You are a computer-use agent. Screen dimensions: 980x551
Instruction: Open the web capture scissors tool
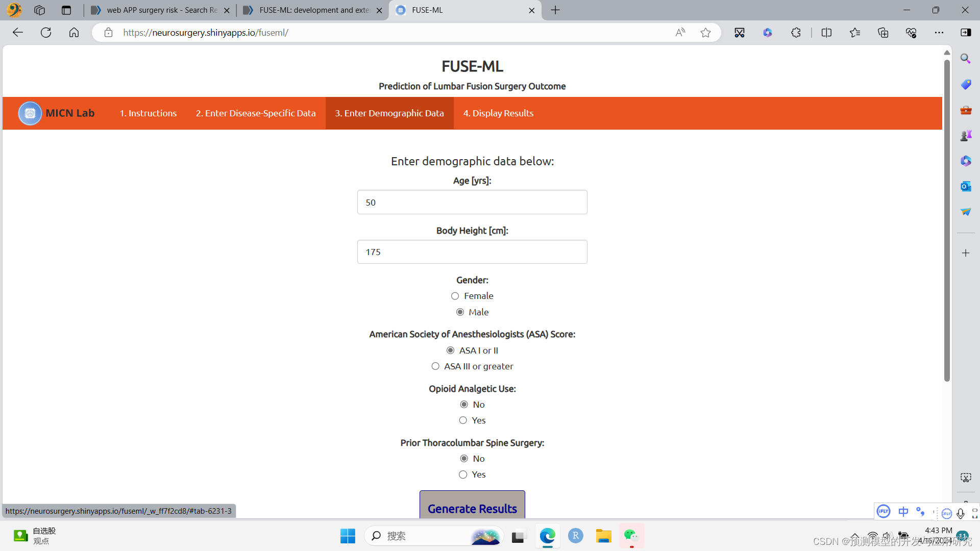(740, 33)
